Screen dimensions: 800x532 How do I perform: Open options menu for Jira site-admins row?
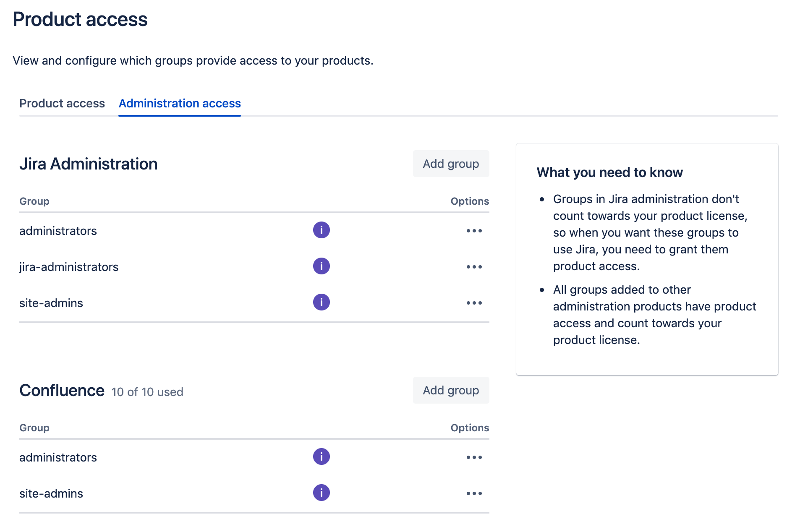(474, 303)
